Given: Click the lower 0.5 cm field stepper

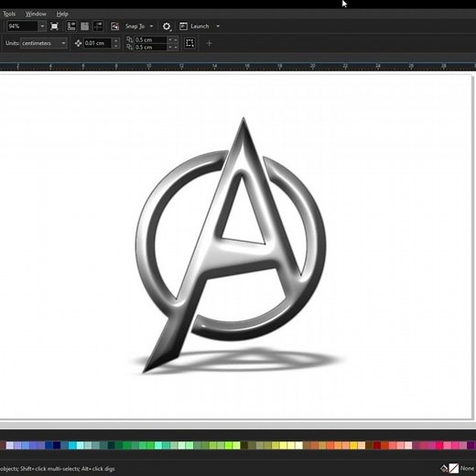Looking at the screenshot, I should tap(173, 47).
